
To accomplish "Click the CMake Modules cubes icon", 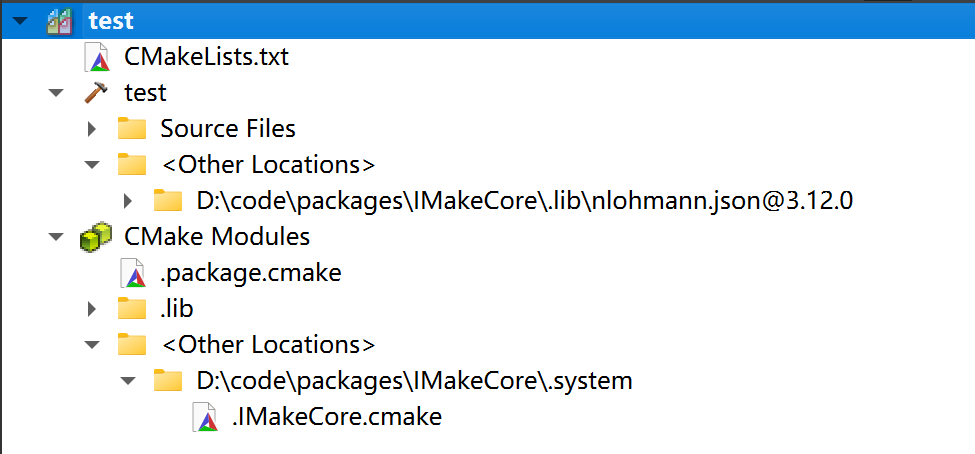I will (96, 237).
